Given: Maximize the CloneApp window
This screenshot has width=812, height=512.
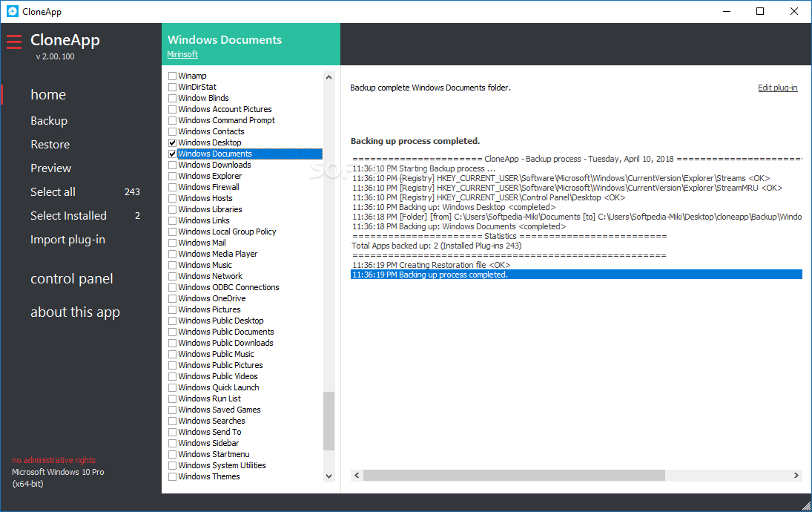Looking at the screenshot, I should coord(760,11).
